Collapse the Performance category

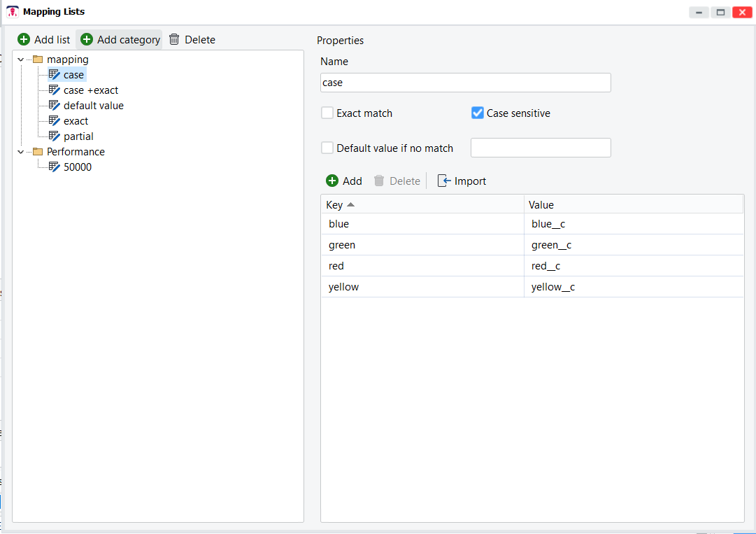tap(21, 152)
